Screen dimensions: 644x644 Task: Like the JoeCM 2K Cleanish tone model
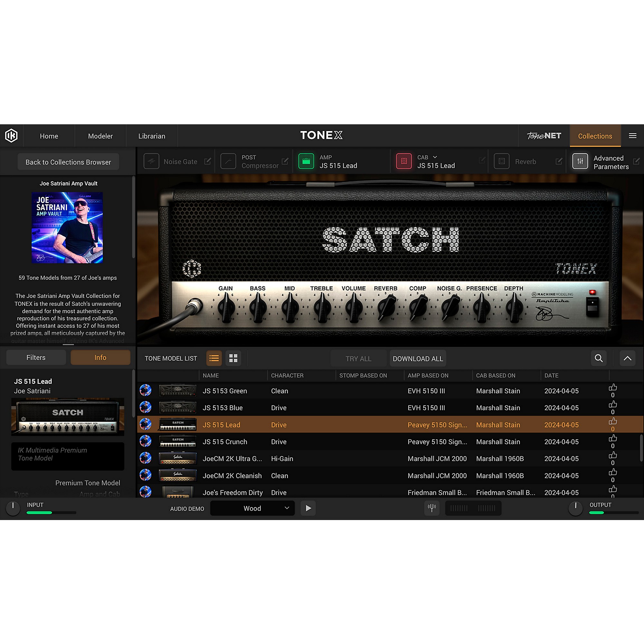point(613,472)
